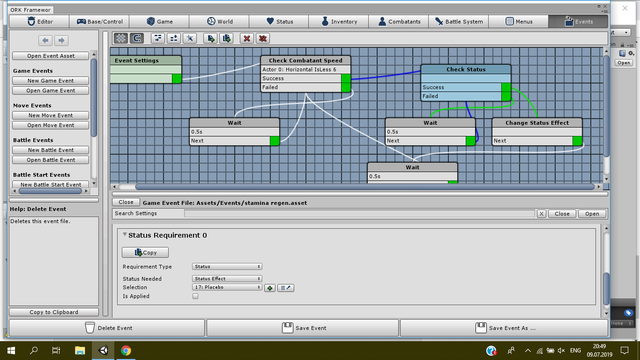The image size is (640, 360).
Task: Collapse the Status Requirement 0 foldout
Action: tap(124, 235)
